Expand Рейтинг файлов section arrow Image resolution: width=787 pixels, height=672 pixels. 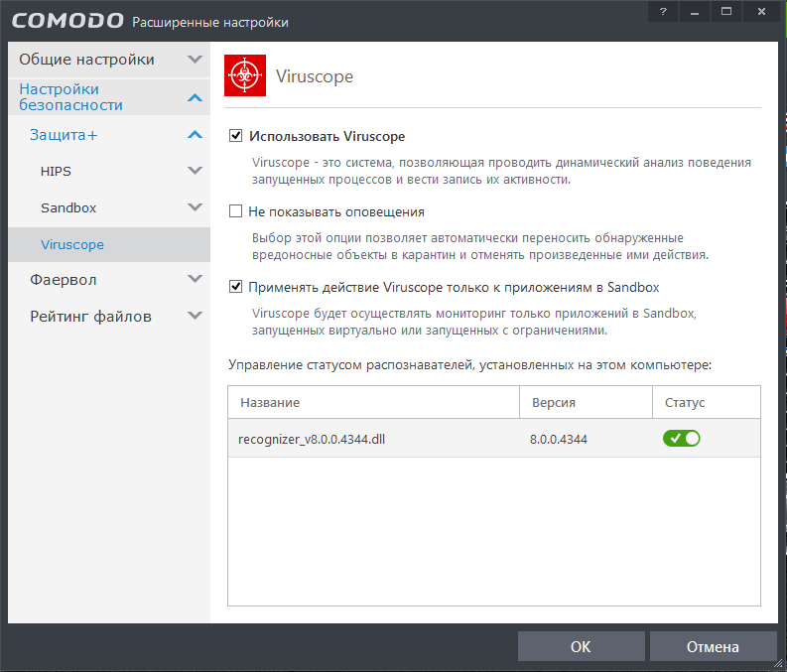pyautogui.click(x=195, y=316)
